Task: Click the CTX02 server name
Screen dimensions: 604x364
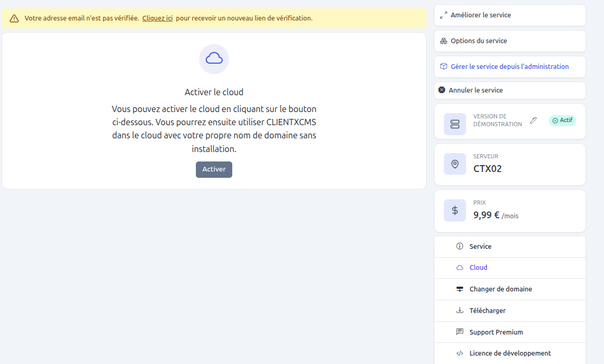Action: point(488,169)
